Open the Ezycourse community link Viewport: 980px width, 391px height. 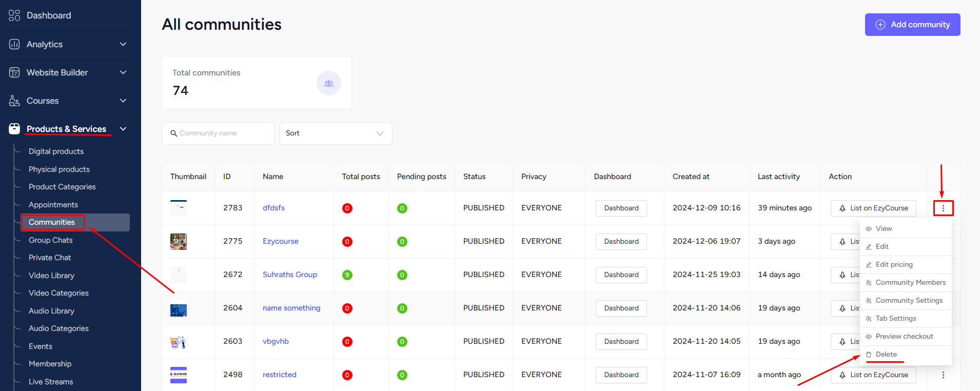click(280, 241)
